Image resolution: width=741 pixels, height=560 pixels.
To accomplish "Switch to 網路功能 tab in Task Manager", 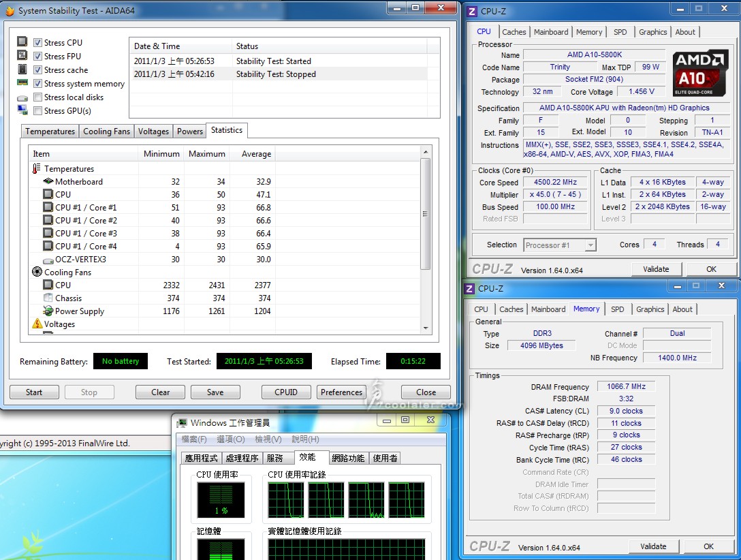I will coord(348,458).
